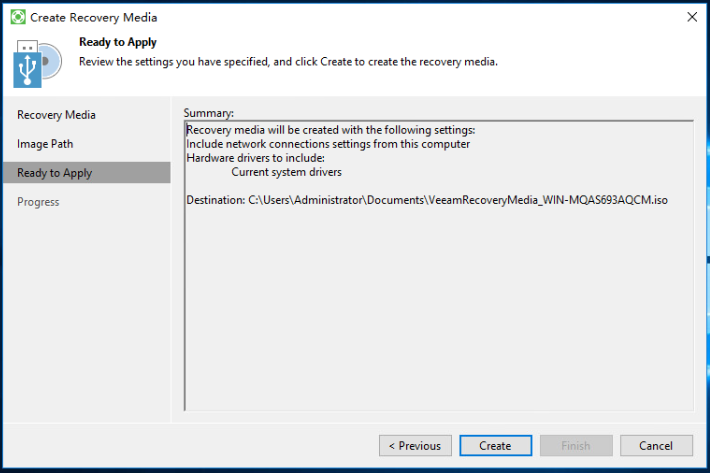The width and height of the screenshot is (710, 473).
Task: Click the Destination ISO path line
Action: [x=427, y=200]
